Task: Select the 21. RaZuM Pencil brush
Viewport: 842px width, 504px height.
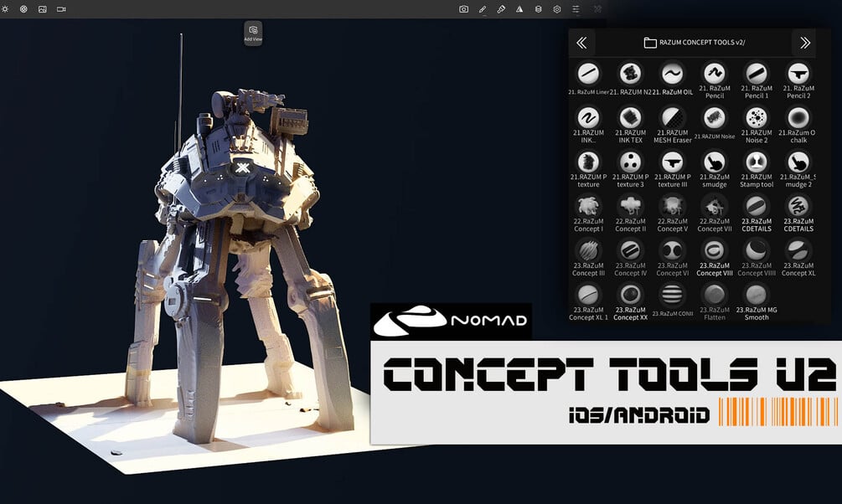Action: tap(715, 81)
